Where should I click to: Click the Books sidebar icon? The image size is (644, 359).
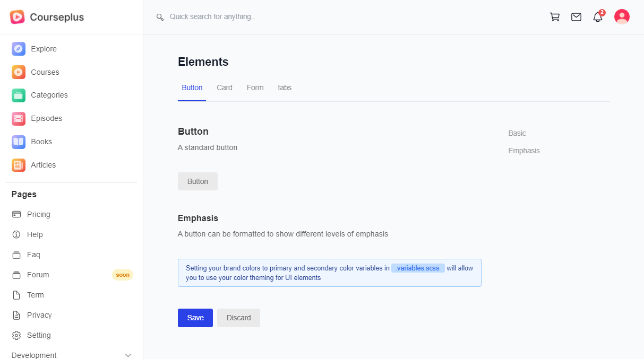19,142
